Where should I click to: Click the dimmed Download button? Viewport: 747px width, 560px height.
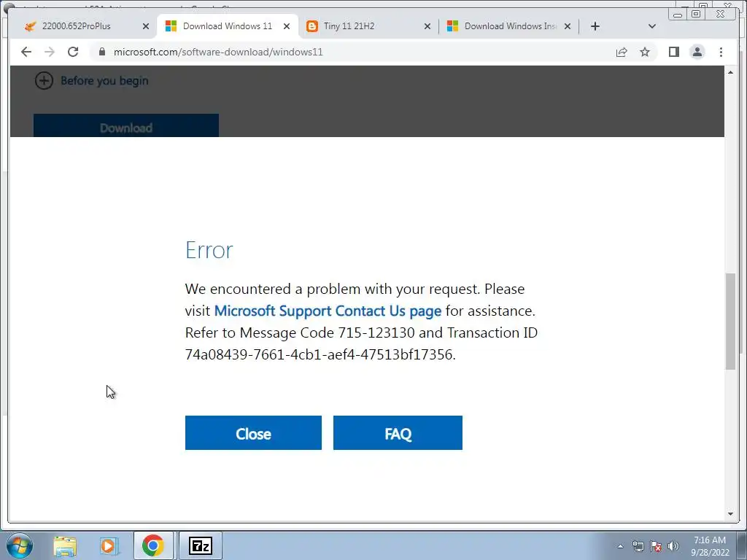click(126, 125)
